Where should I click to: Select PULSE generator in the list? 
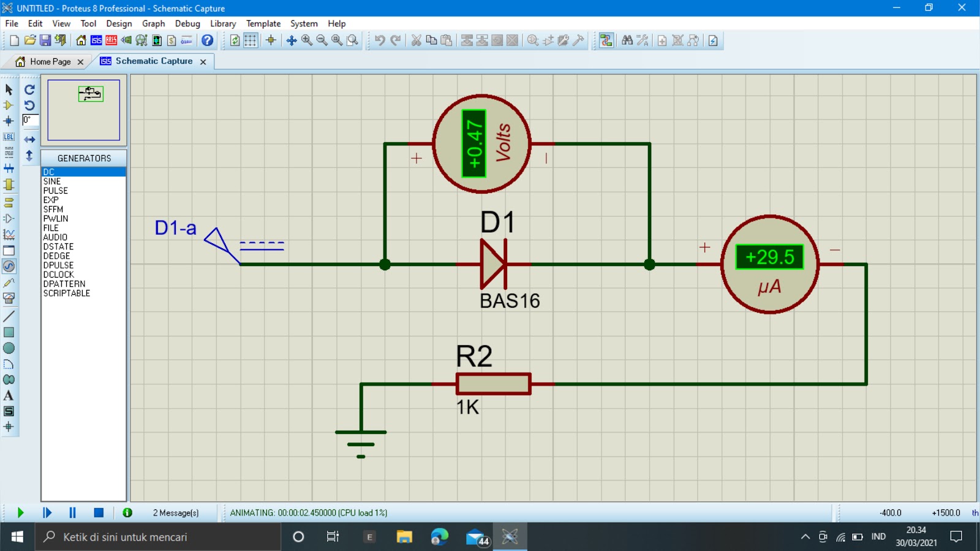click(84, 191)
